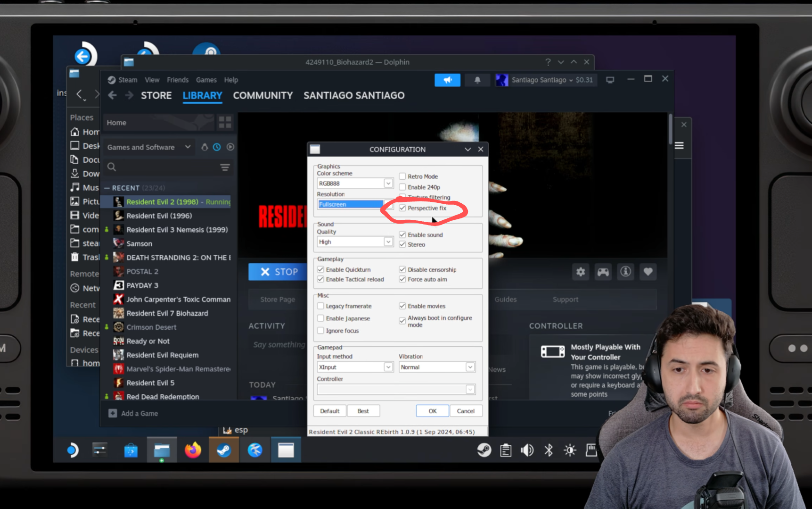Open the Vibration Normal dropdown
The height and width of the screenshot is (509, 812).
click(x=437, y=367)
